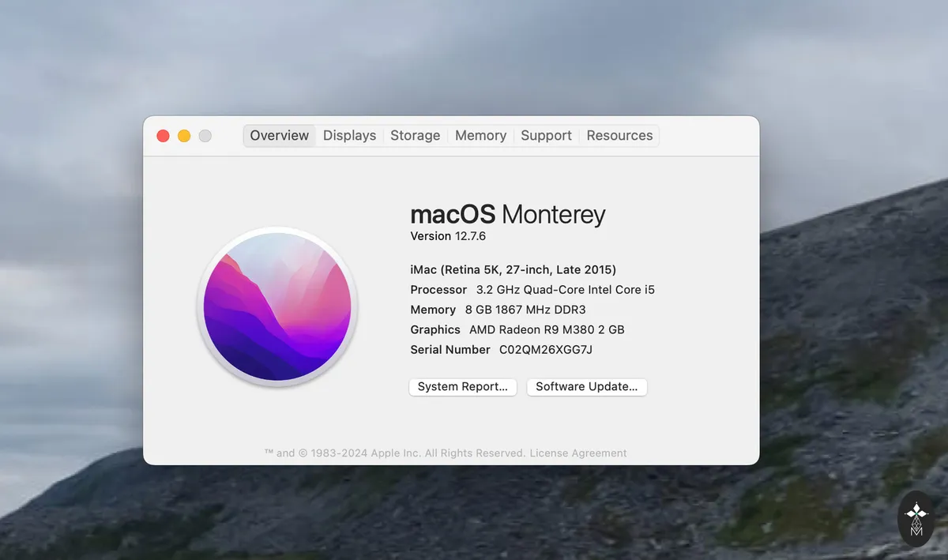Switch to the Overview tab
Image resolution: width=948 pixels, height=560 pixels.
point(279,136)
